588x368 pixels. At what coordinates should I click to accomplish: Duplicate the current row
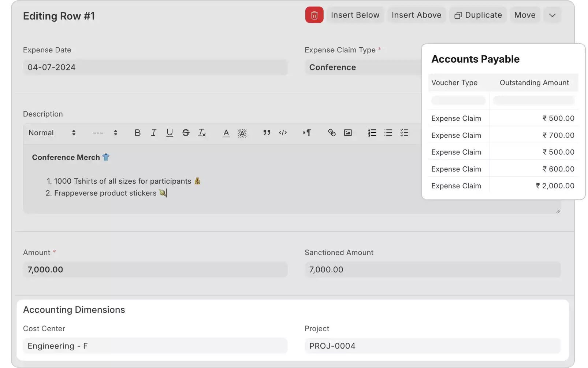pos(478,15)
